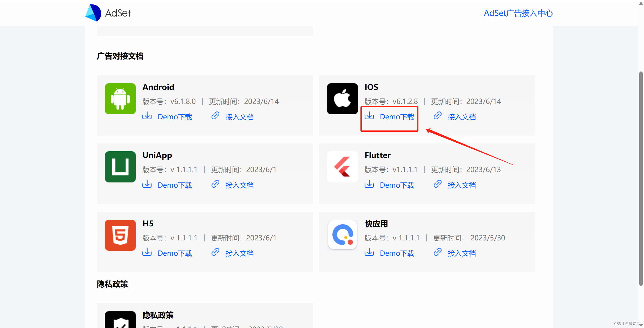Viewport: 644px width, 328px height.
Task: Download the 快应用 Demo
Action: (397, 253)
